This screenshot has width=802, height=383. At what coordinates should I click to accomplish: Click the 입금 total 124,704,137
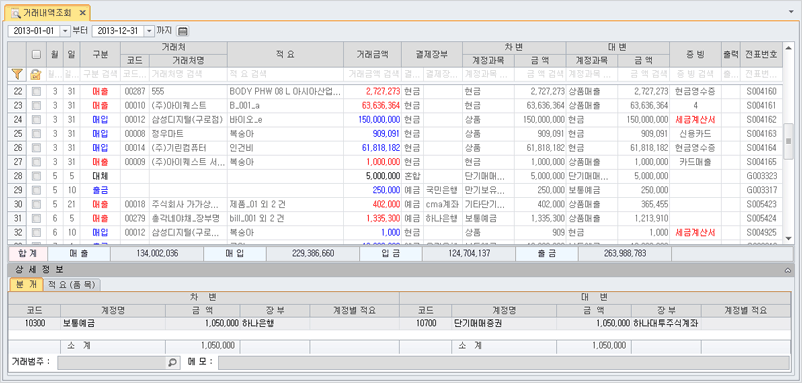point(469,254)
